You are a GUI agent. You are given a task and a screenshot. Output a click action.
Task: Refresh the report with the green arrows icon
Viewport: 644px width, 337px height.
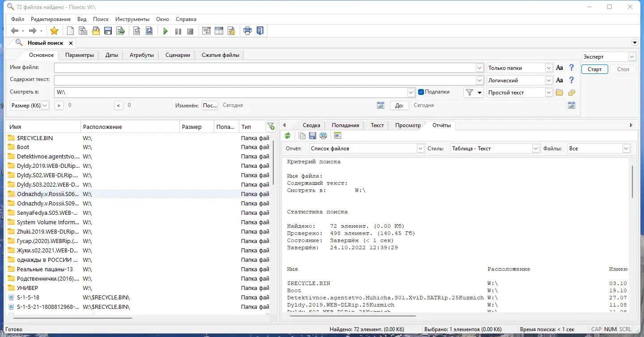(288, 136)
